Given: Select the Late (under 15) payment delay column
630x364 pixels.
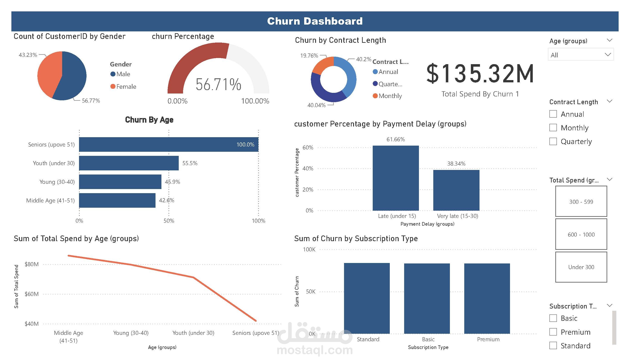Looking at the screenshot, I should click(x=395, y=178).
